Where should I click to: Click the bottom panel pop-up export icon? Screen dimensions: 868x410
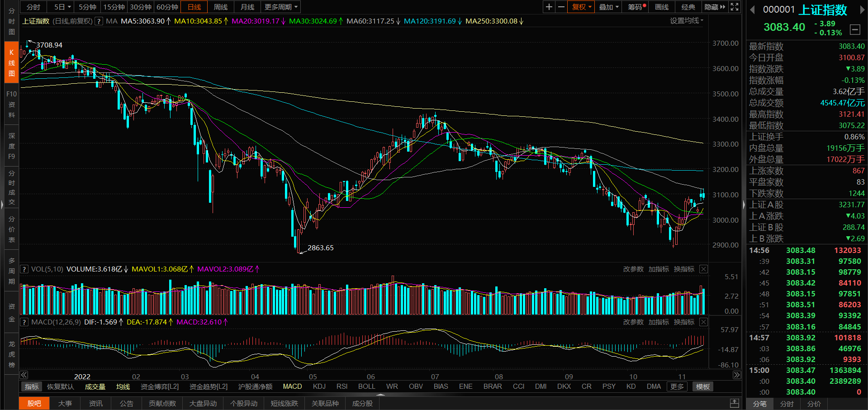[735, 403]
